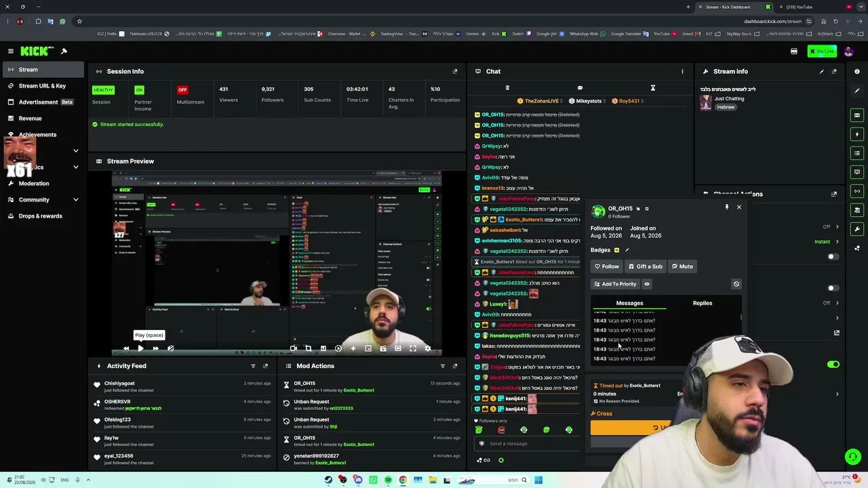The width and height of the screenshot is (868, 488).
Task: Click the Just Chatting category thumbnail
Action: pos(706,102)
